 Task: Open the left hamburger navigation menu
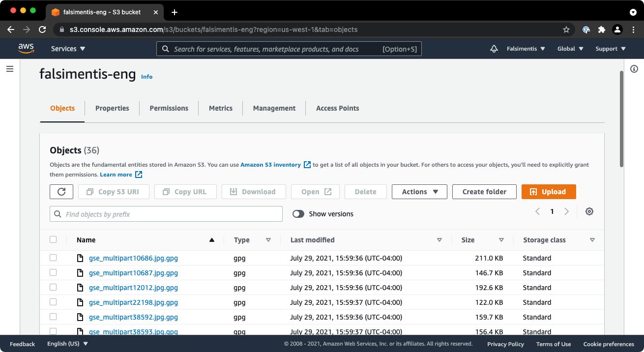point(10,69)
